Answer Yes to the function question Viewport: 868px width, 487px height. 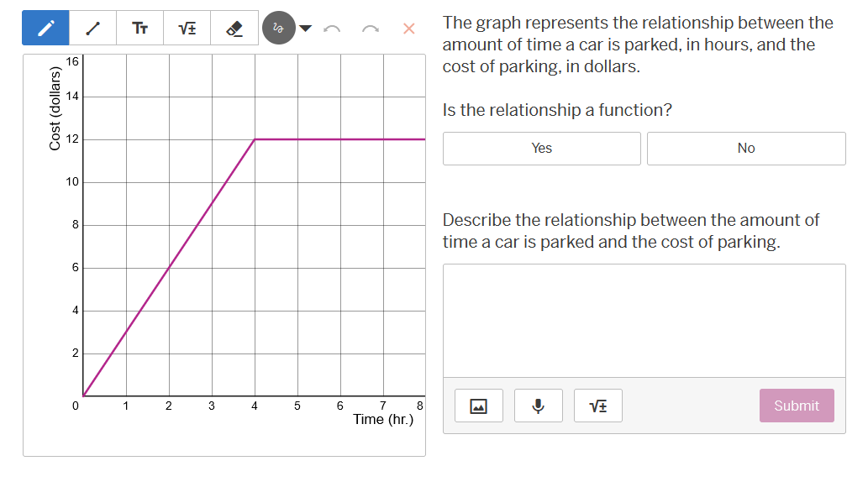coord(541,148)
